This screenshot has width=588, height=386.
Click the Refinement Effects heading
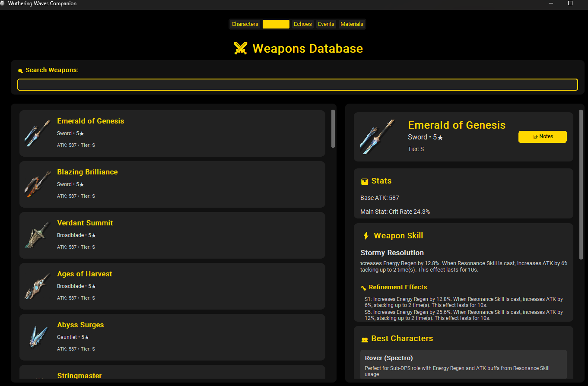coord(398,287)
